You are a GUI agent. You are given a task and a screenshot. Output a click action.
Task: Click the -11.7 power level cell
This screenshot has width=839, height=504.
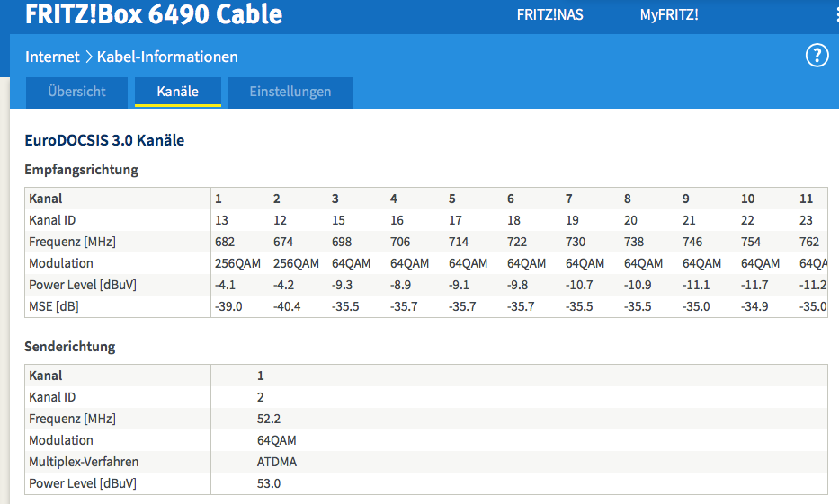[755, 285]
